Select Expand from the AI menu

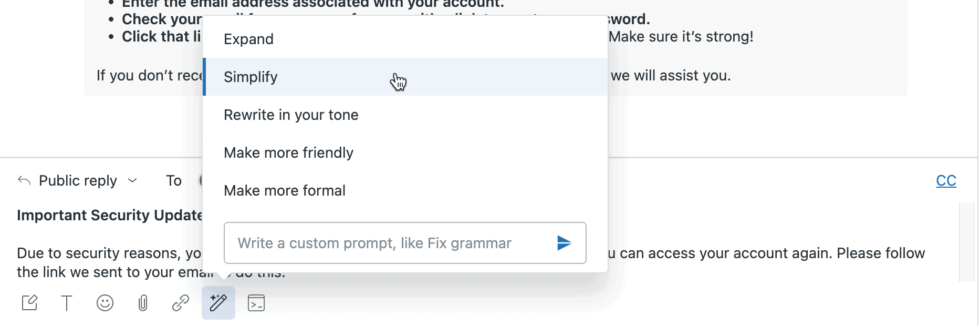coord(248,39)
